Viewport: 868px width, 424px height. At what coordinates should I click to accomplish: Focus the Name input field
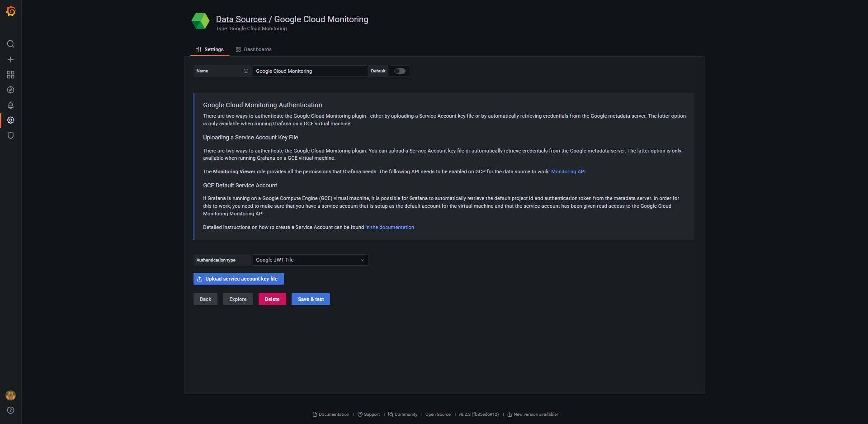coord(310,71)
